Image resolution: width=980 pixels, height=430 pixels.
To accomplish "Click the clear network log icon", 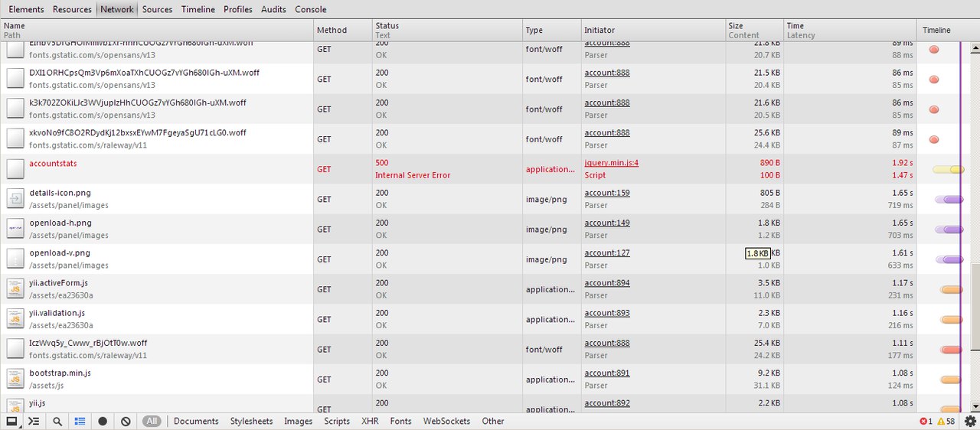I will pyautogui.click(x=126, y=421).
